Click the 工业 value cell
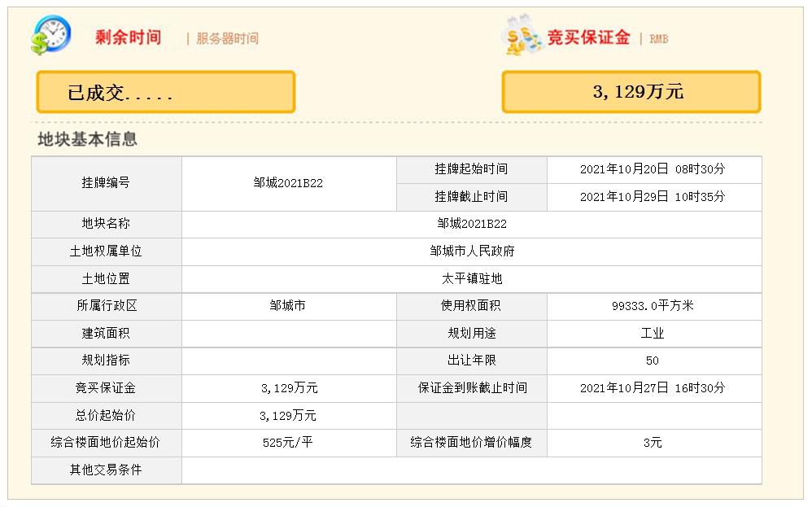812x507 pixels. (654, 334)
